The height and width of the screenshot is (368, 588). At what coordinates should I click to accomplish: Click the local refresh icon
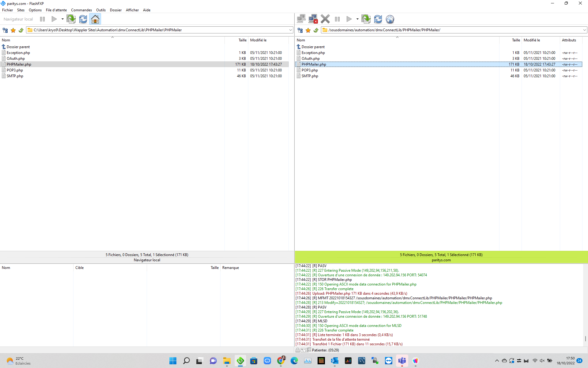pyautogui.click(x=83, y=19)
